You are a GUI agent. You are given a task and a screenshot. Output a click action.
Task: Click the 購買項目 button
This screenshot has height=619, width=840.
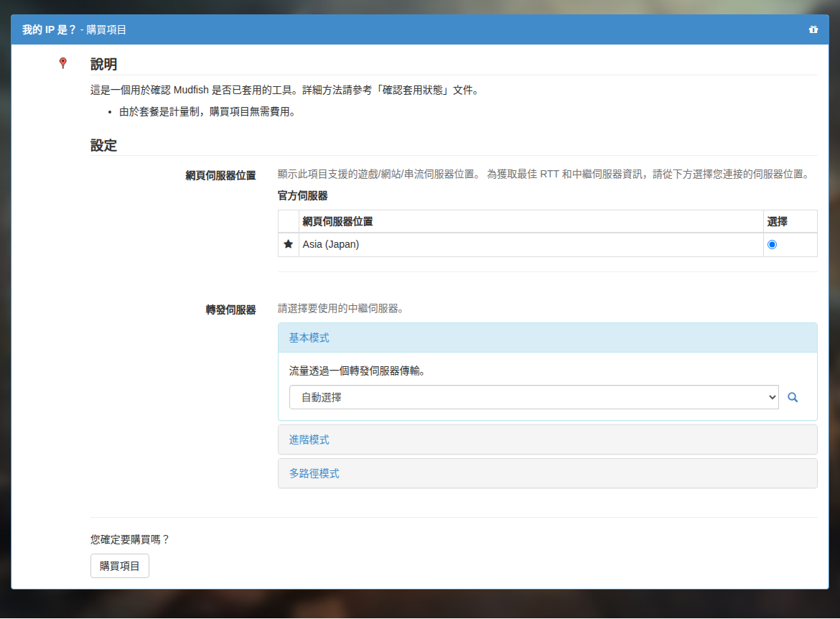pos(119,566)
